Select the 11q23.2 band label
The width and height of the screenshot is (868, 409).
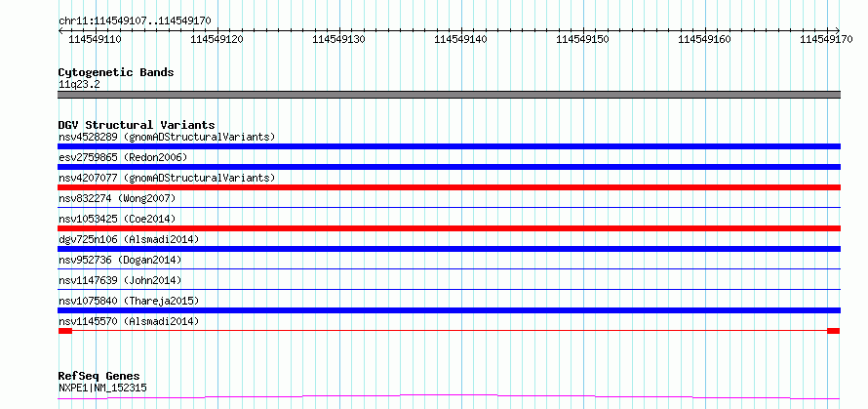tap(79, 84)
